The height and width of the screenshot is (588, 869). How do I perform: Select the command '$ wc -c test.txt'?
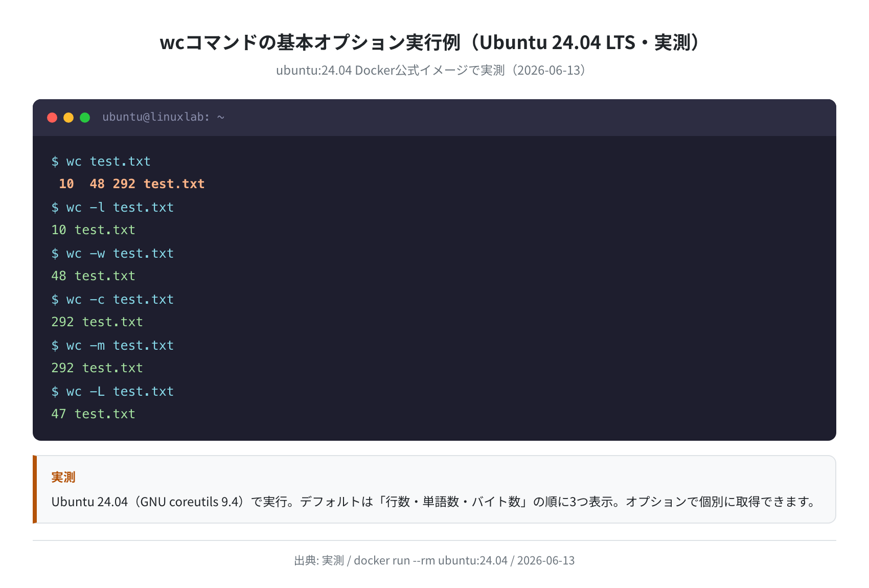tap(112, 300)
